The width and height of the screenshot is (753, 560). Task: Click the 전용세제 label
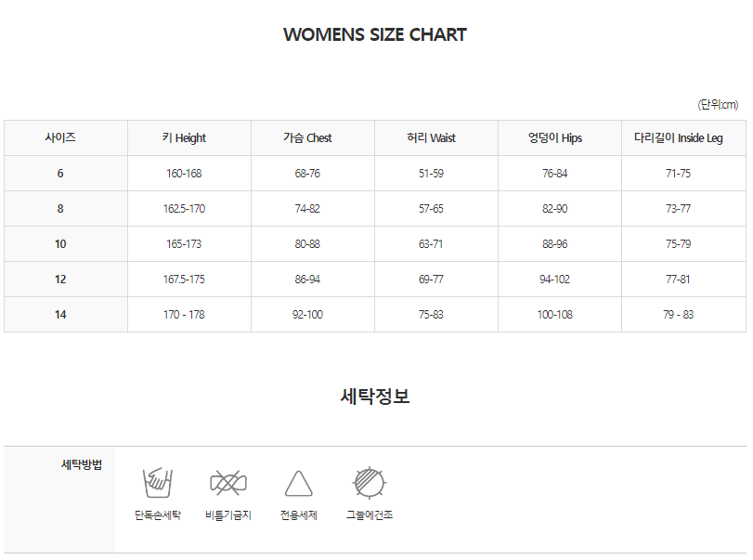pos(299,515)
